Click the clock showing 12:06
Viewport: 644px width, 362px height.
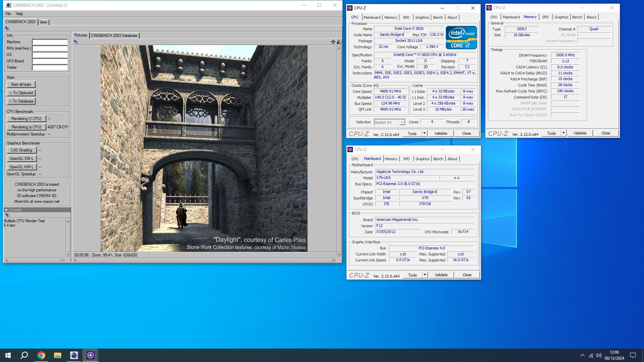[x=614, y=352]
